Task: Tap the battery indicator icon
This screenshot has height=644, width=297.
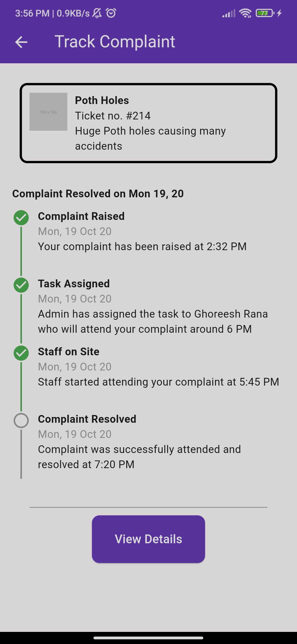Action: [265, 13]
